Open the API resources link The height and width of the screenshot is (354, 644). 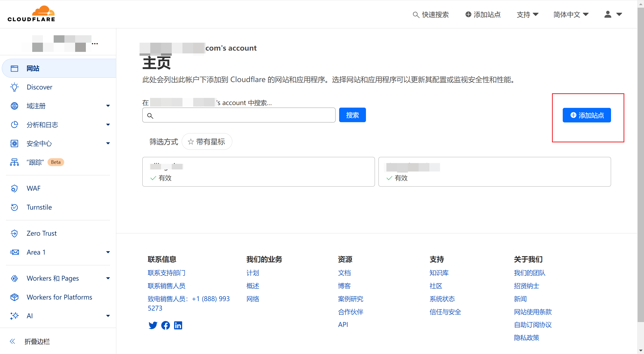click(343, 325)
